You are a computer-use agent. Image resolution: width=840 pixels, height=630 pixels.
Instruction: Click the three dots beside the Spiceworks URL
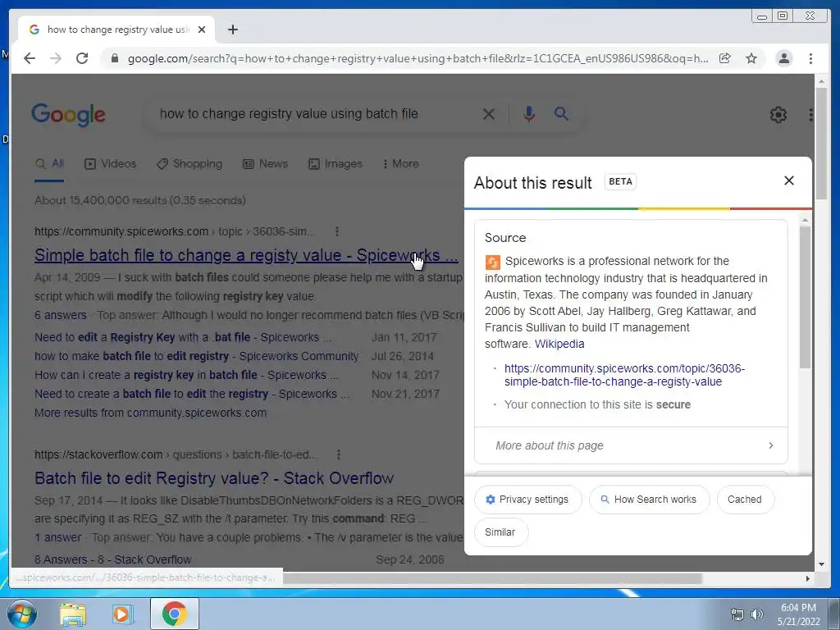click(336, 231)
